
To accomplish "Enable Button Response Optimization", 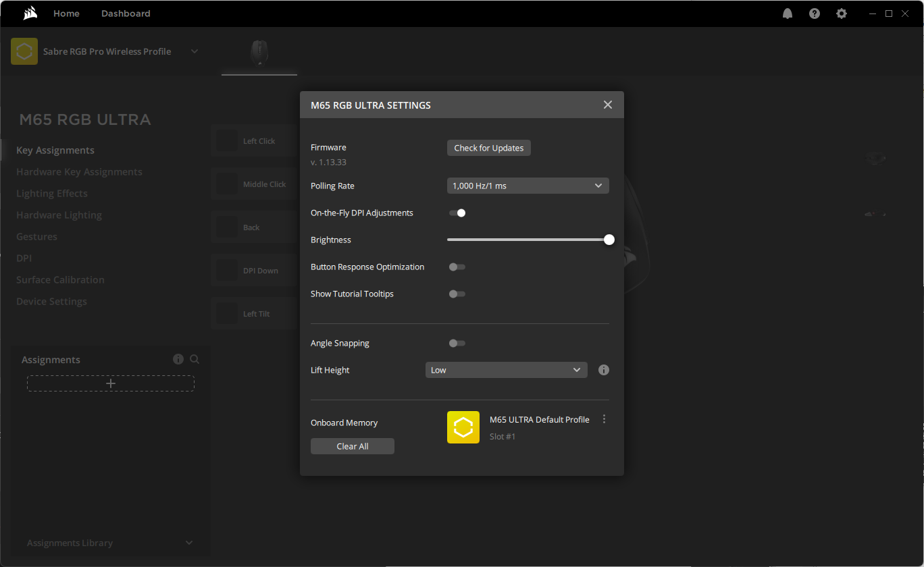I will (x=457, y=267).
